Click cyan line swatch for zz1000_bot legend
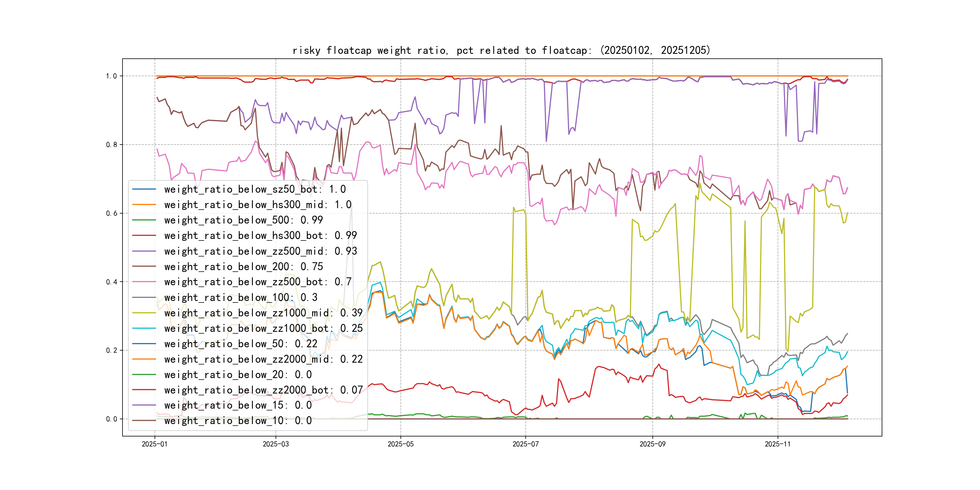Screen dimensions: 980x490 pyautogui.click(x=144, y=328)
